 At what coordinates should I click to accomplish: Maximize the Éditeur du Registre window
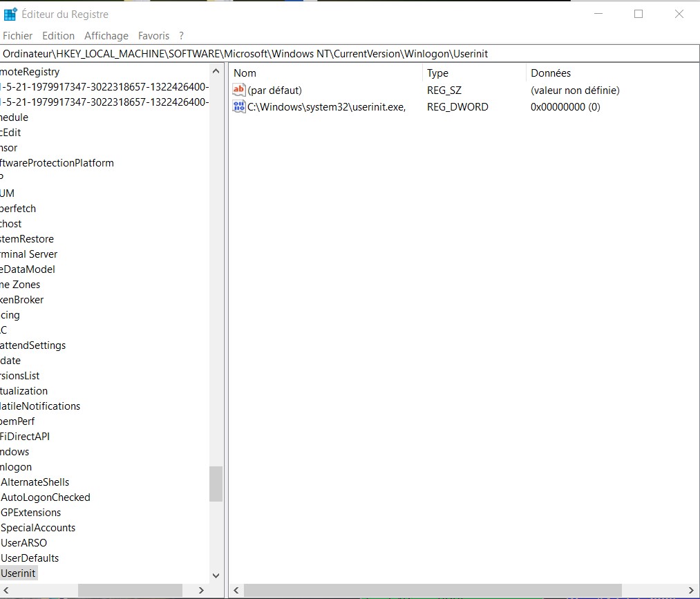638,14
